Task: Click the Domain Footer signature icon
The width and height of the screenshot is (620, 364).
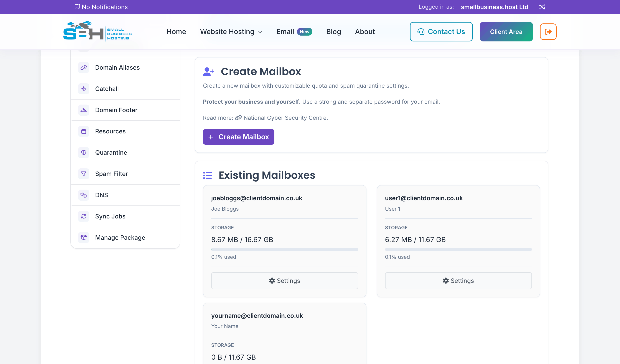Action: pos(84,110)
